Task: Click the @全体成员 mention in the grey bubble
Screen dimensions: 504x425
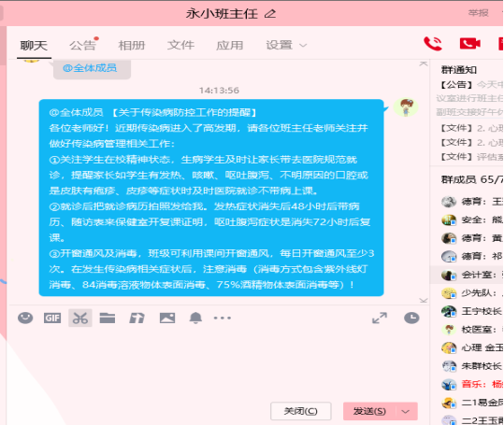Action: [x=90, y=68]
